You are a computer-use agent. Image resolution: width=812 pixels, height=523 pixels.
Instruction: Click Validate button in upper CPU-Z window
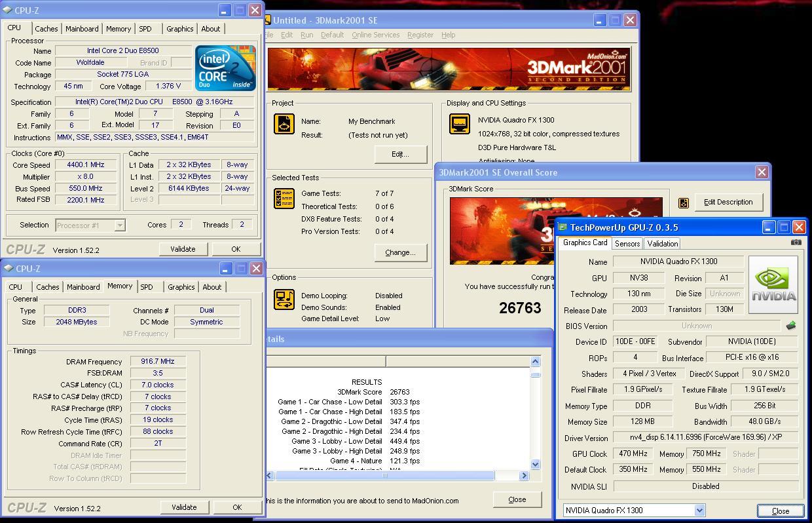pos(183,249)
